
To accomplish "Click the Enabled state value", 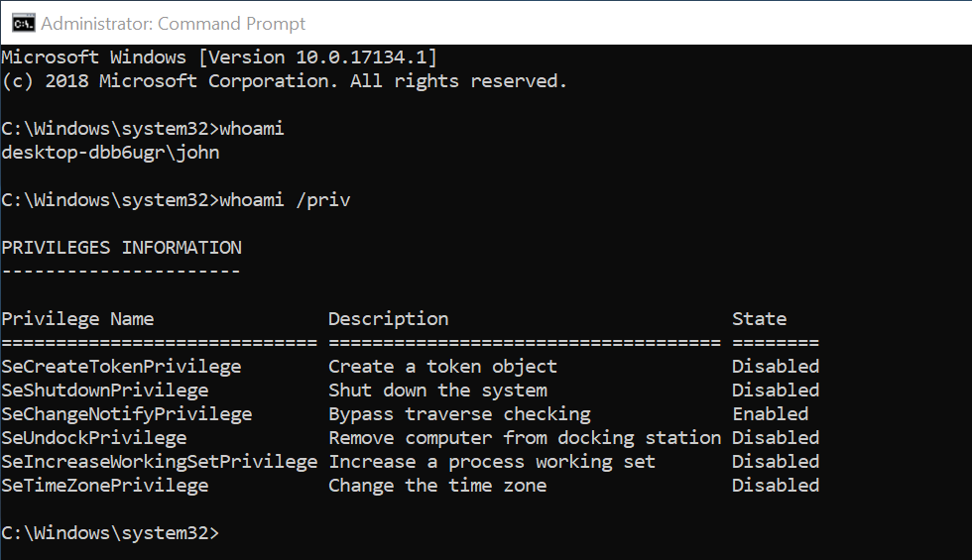I will pos(770,414).
